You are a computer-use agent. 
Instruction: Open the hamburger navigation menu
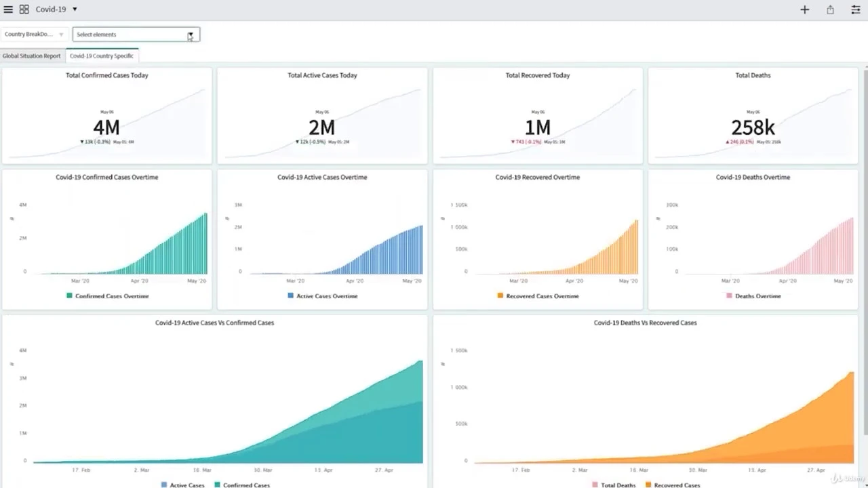(8, 9)
